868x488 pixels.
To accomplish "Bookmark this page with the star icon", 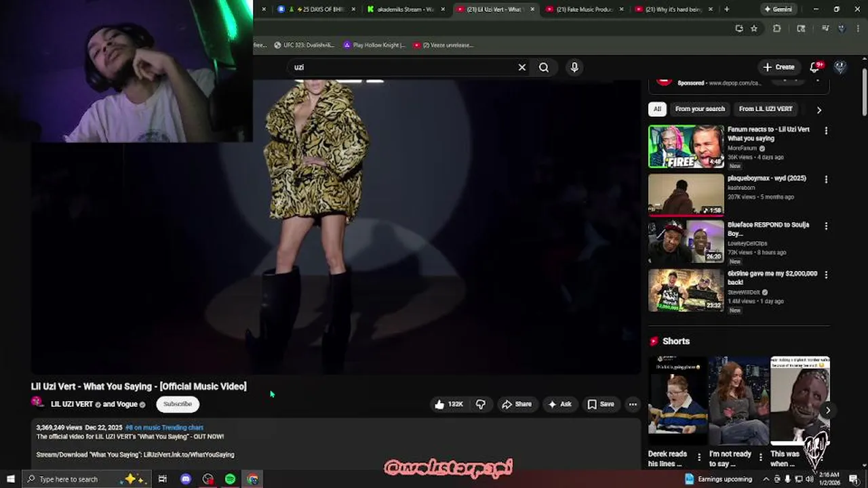I will click(x=754, y=28).
